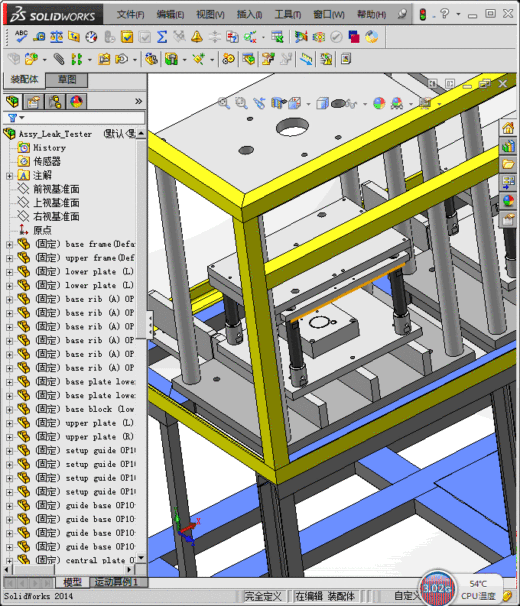
Task: Open the Mass Properties balance icon
Action: (x=56, y=37)
